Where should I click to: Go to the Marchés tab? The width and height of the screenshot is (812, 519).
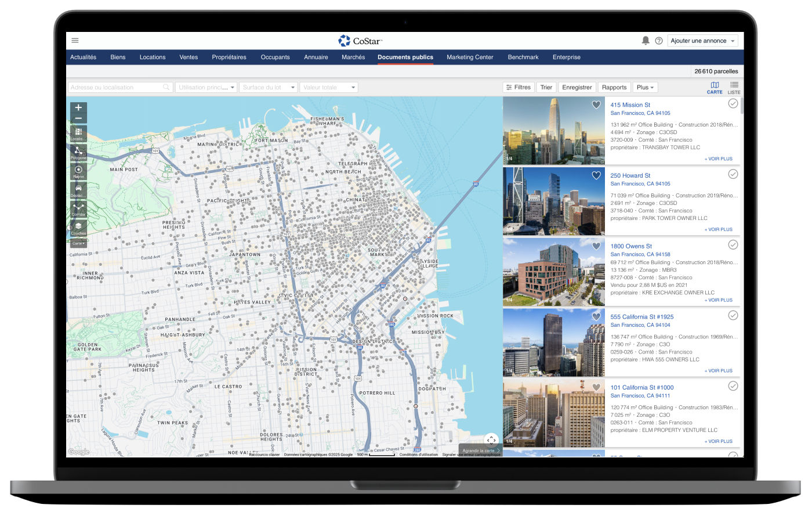pyautogui.click(x=353, y=57)
